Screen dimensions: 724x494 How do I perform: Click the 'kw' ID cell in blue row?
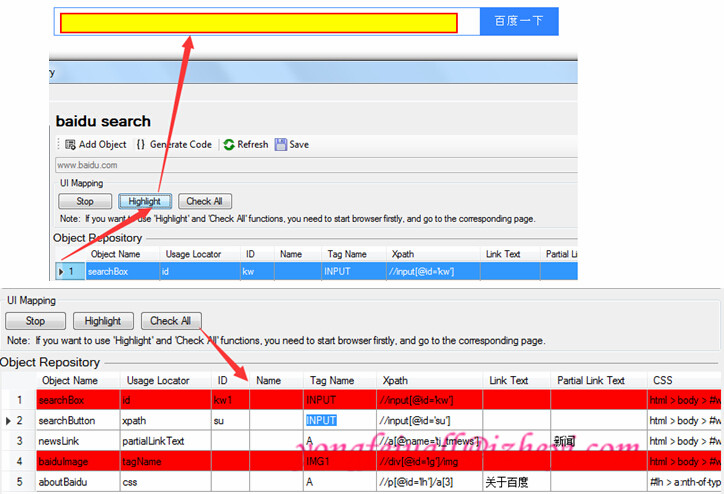point(257,271)
